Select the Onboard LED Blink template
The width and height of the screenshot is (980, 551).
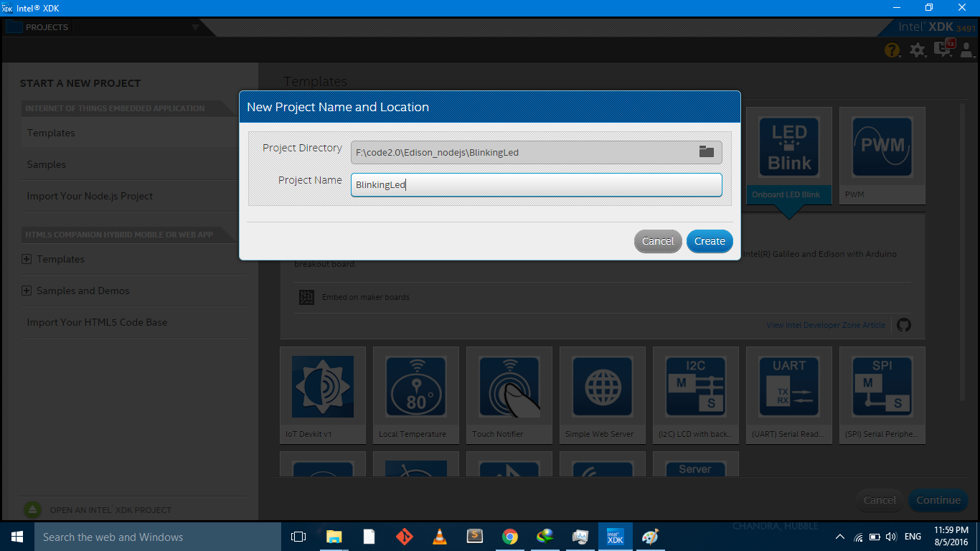(788, 156)
